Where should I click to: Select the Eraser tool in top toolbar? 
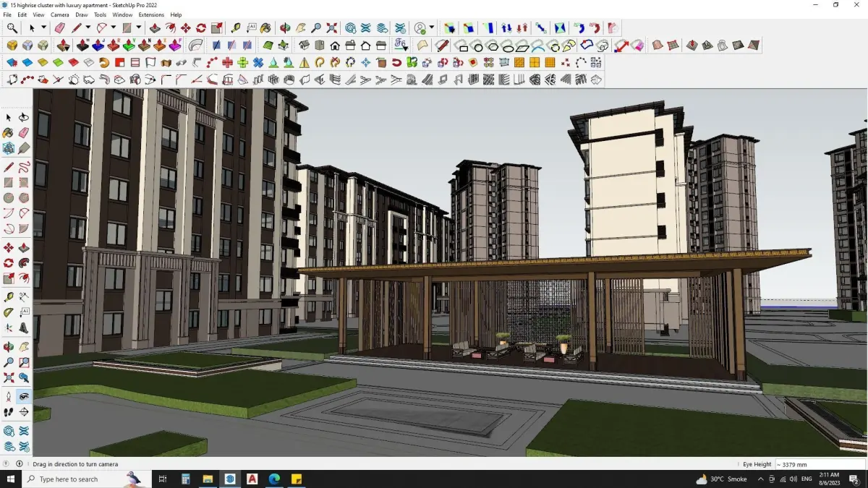pos(59,28)
